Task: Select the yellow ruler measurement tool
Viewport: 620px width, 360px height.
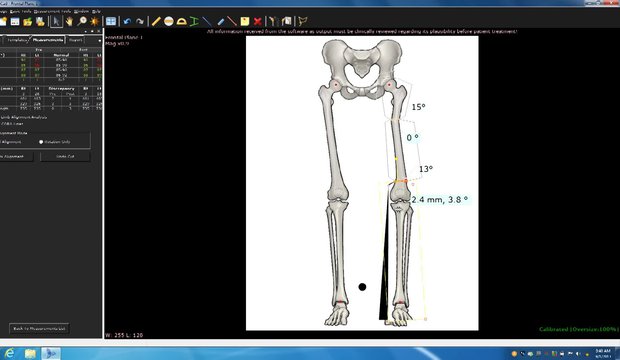Action: tap(156, 21)
